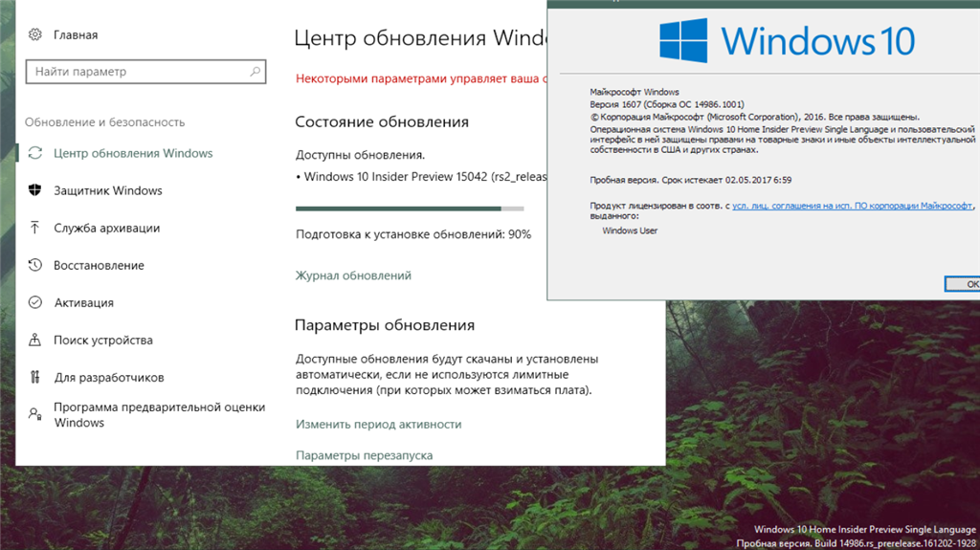Click the search magnifier icon in Найти параметр
Image resolution: width=980 pixels, height=550 pixels.
255,71
